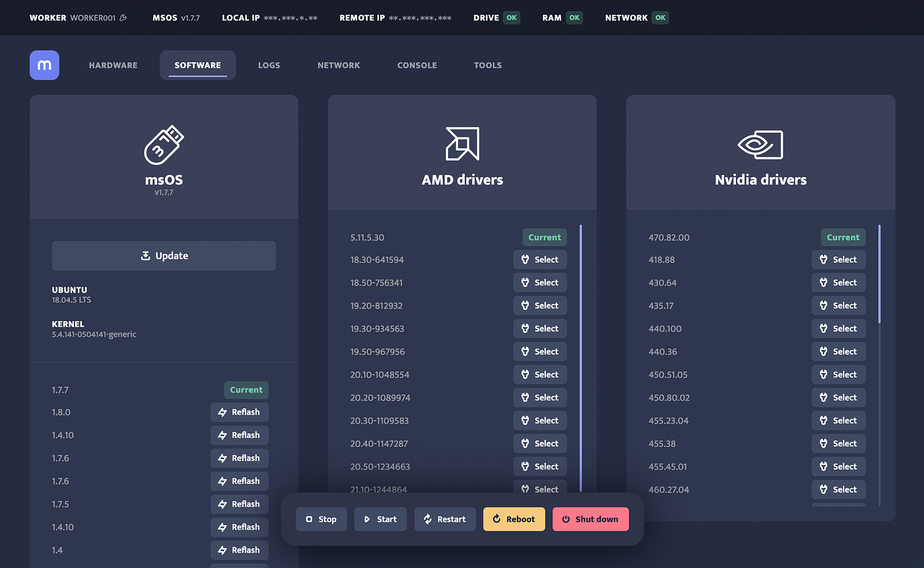The width and height of the screenshot is (924, 568).
Task: Click the NETWORK OK status badge
Action: tap(660, 18)
